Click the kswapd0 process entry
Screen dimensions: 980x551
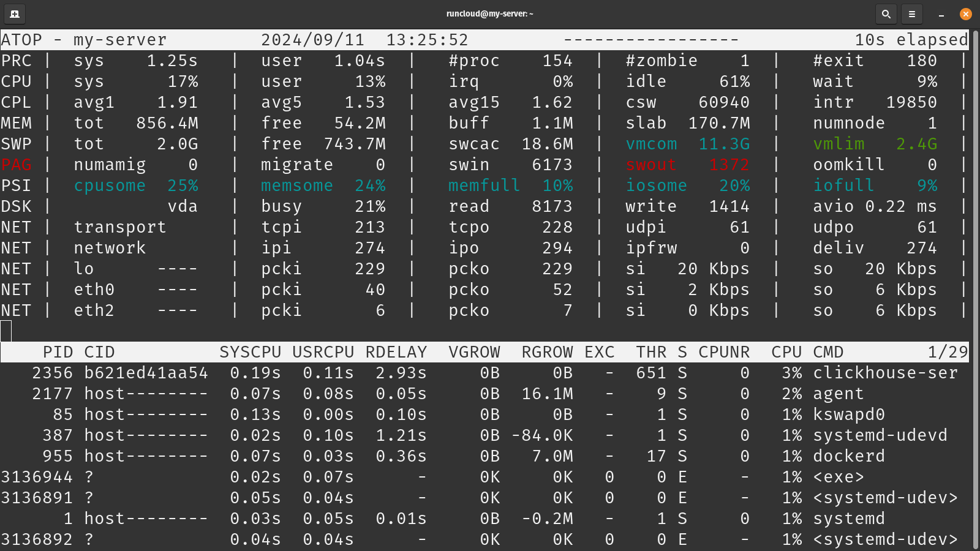pyautogui.click(x=849, y=414)
